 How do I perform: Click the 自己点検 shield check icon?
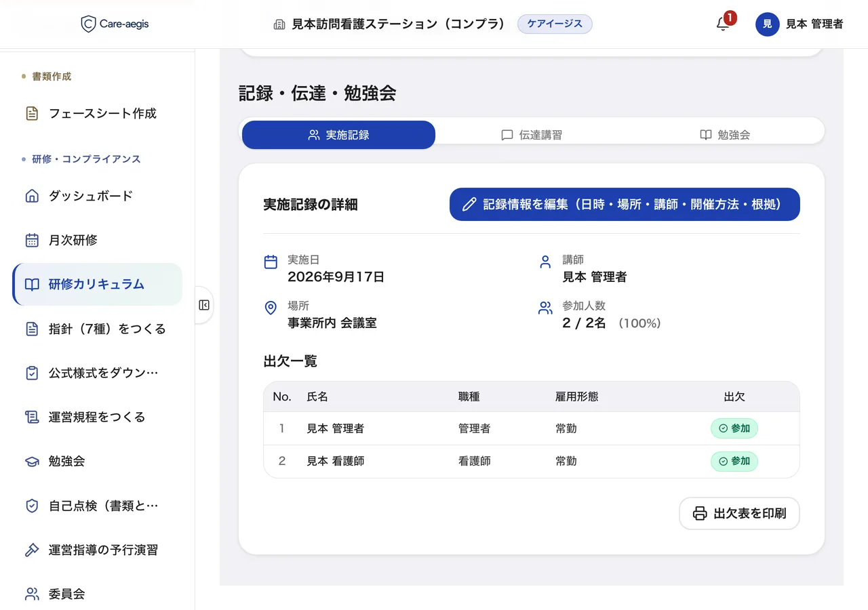pyautogui.click(x=32, y=506)
